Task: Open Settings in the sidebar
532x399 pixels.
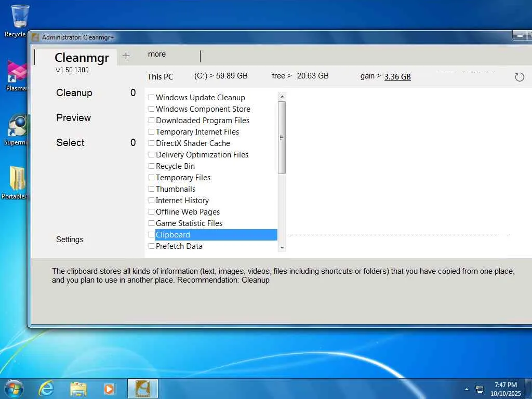Action: point(70,240)
